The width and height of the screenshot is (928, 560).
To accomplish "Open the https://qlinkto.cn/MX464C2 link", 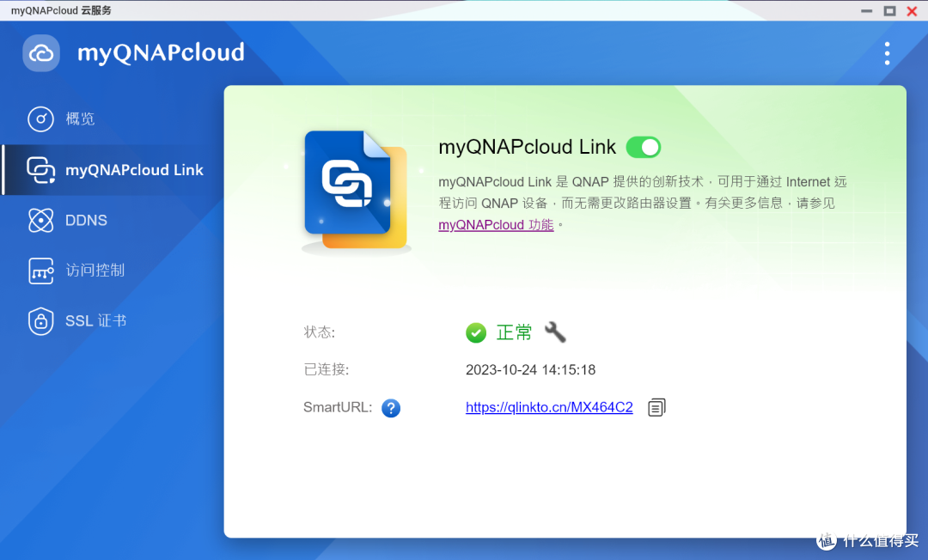I will pyautogui.click(x=549, y=407).
